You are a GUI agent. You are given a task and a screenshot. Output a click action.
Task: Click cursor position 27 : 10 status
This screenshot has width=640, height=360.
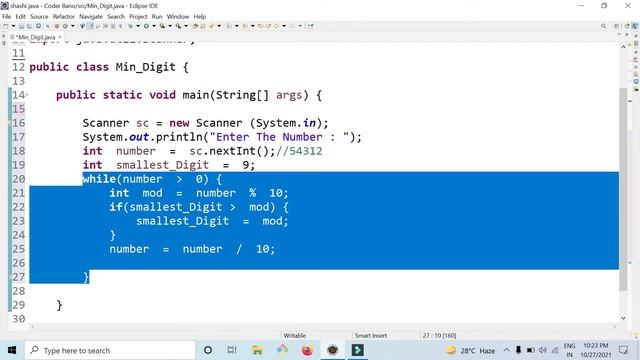click(439, 336)
